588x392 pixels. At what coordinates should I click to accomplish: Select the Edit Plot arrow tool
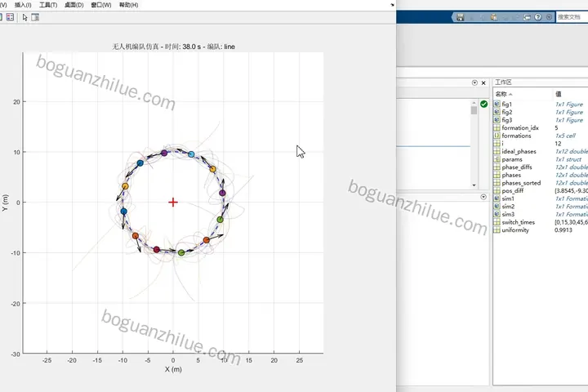click(24, 17)
